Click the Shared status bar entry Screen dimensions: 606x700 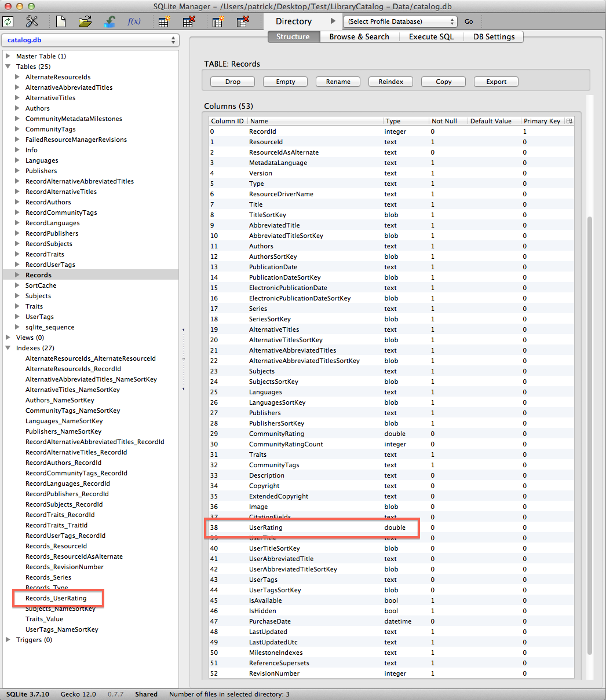pyautogui.click(x=146, y=694)
